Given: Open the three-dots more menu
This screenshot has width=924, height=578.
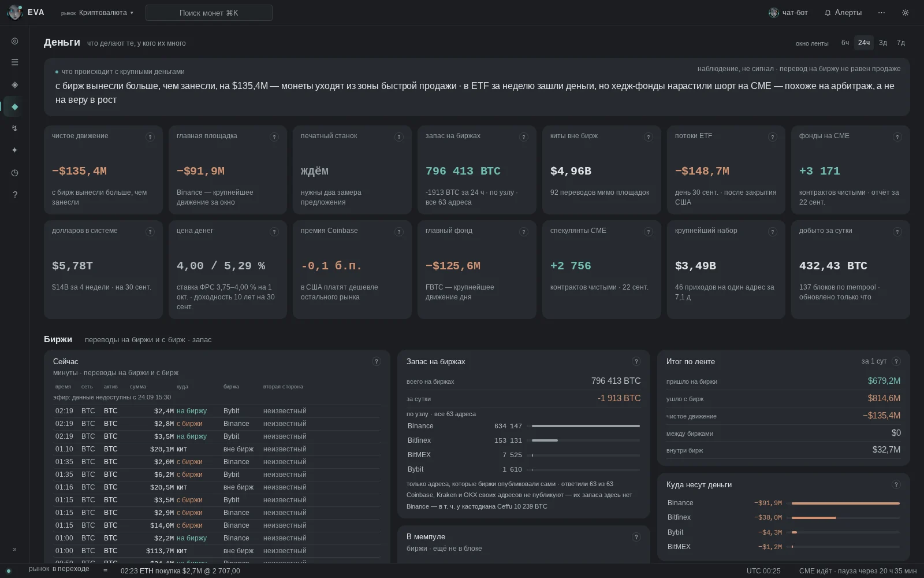Looking at the screenshot, I should [881, 13].
